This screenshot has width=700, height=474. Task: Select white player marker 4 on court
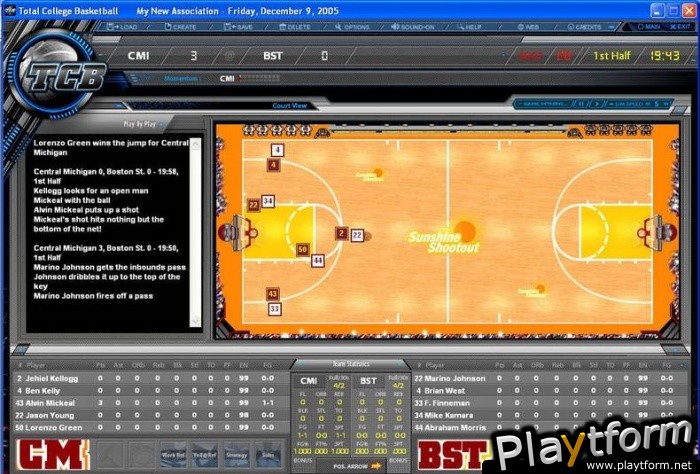point(277,150)
